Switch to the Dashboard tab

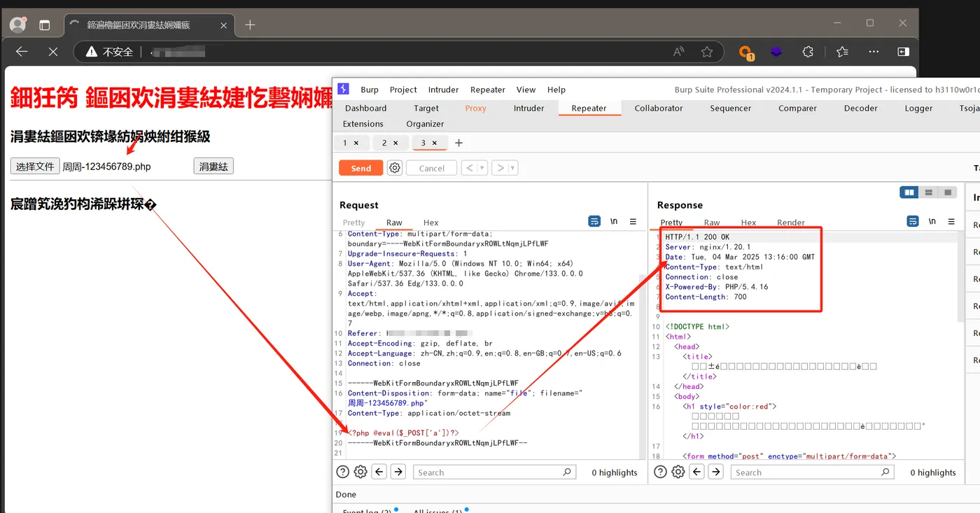point(366,108)
